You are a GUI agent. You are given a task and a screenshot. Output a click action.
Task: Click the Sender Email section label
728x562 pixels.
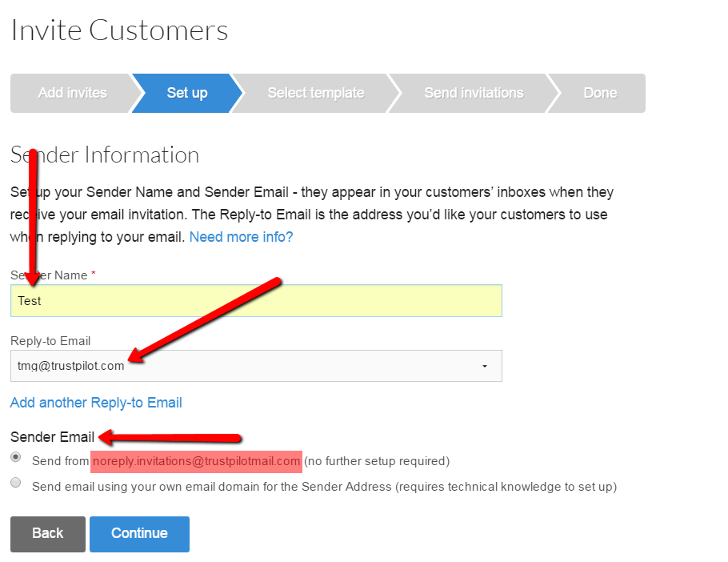pyautogui.click(x=53, y=437)
